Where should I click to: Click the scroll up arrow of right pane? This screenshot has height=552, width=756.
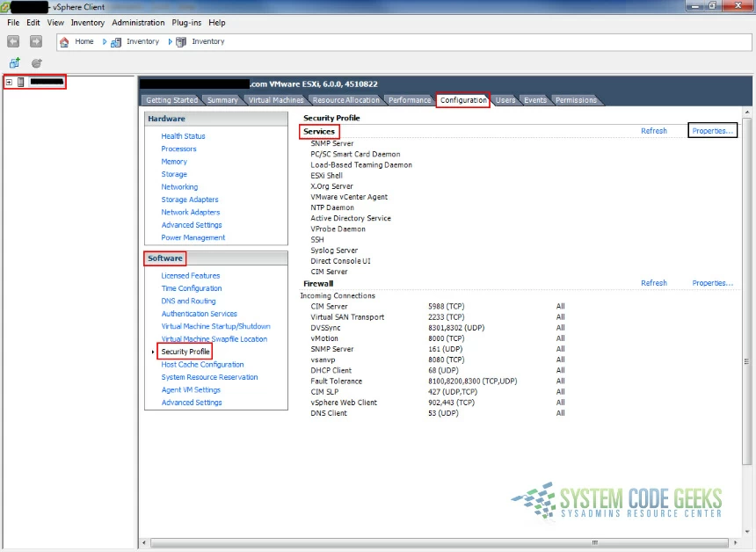[747, 112]
